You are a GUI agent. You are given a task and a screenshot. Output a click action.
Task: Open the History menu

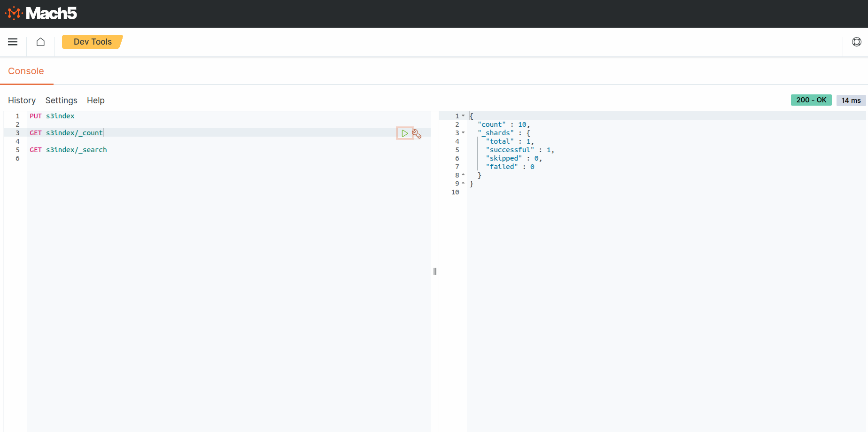(x=22, y=100)
